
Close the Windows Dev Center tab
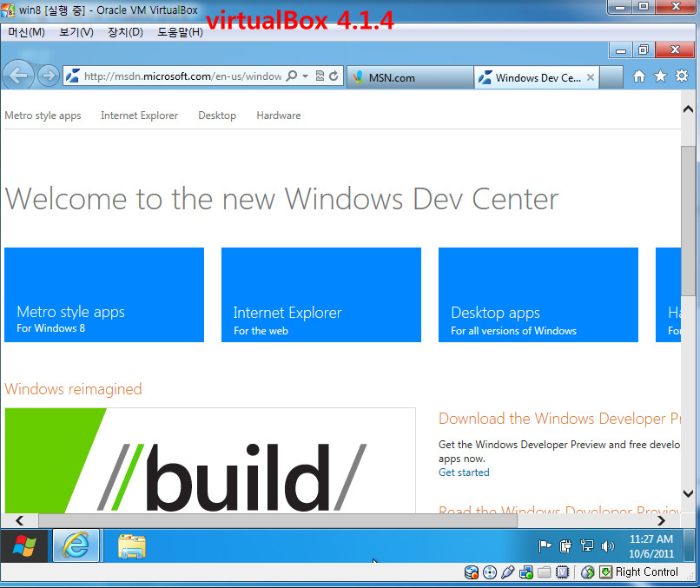591,77
